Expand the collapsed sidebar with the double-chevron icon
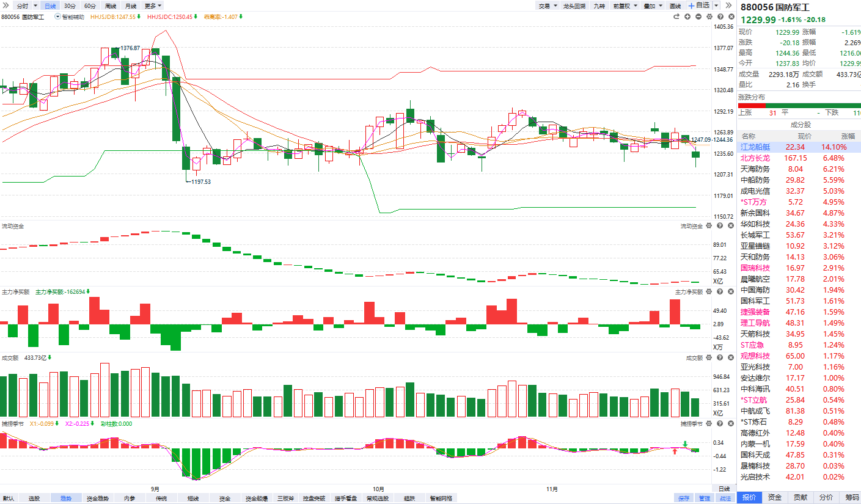861x504 pixels. 5,5
